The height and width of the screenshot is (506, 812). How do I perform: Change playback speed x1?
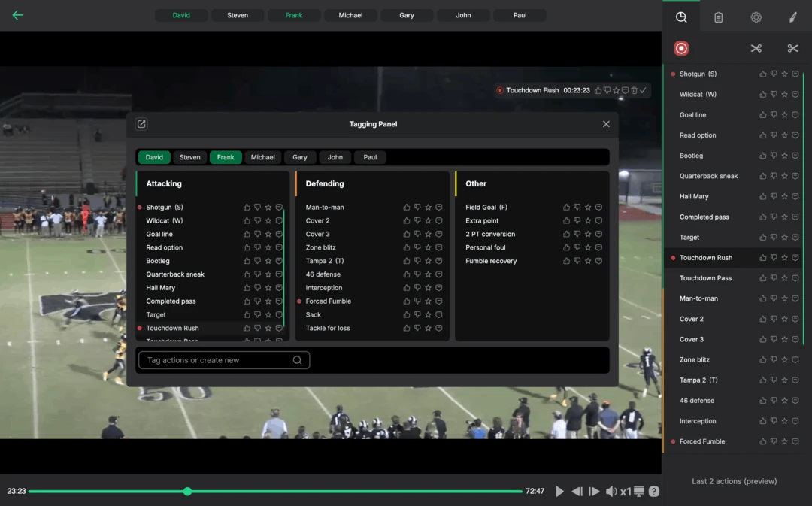point(626,491)
